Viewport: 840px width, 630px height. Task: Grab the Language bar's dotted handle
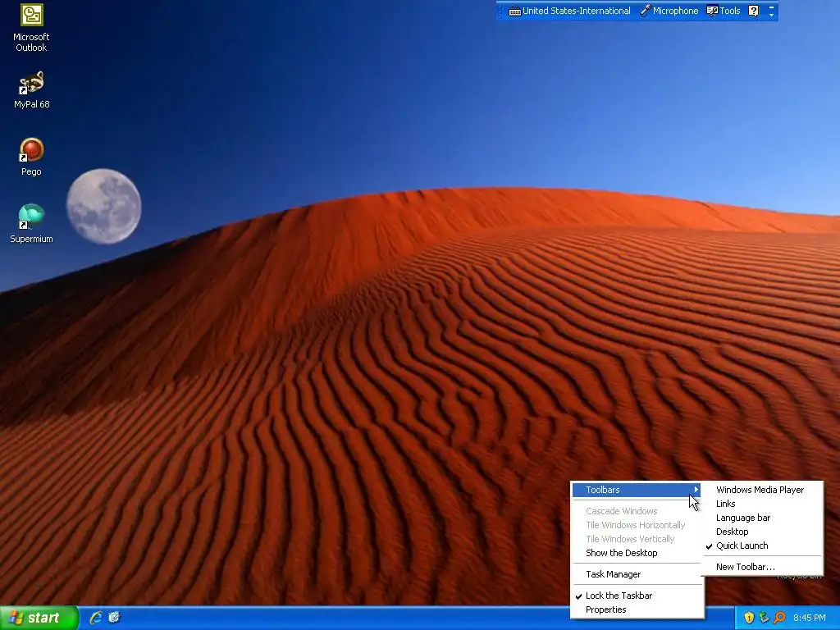tap(500, 11)
